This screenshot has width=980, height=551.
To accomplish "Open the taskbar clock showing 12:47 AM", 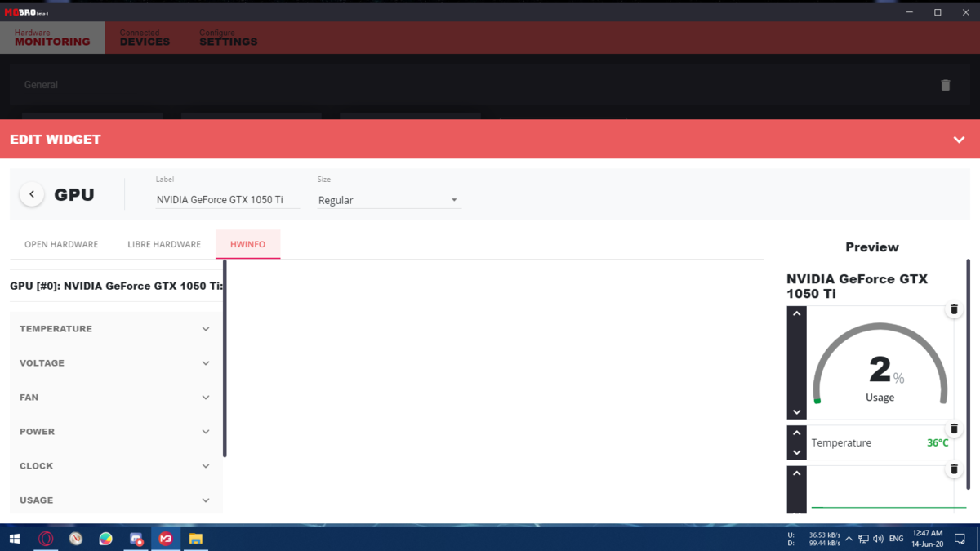I will (928, 539).
